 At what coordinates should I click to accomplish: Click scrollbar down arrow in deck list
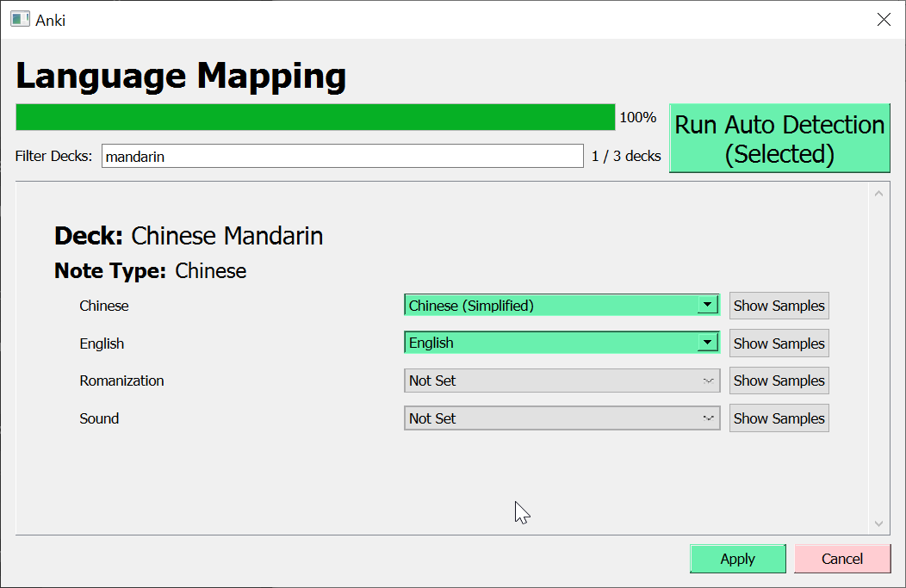tap(878, 523)
